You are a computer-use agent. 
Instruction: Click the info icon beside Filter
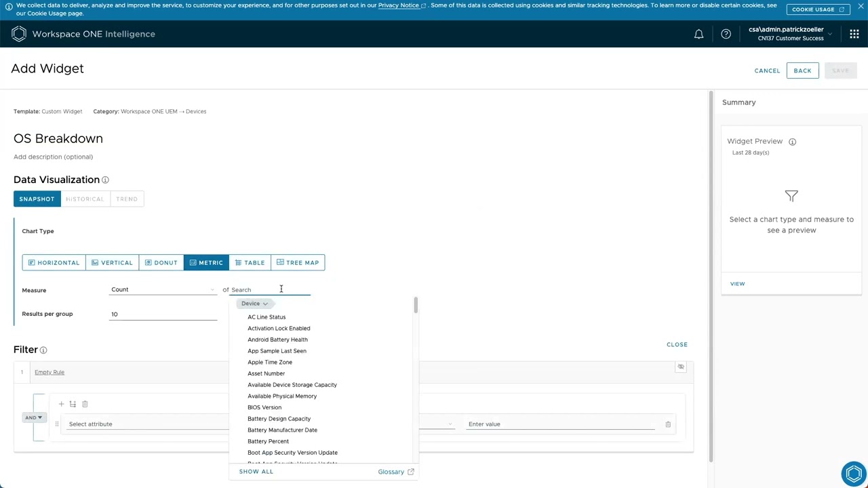43,350
